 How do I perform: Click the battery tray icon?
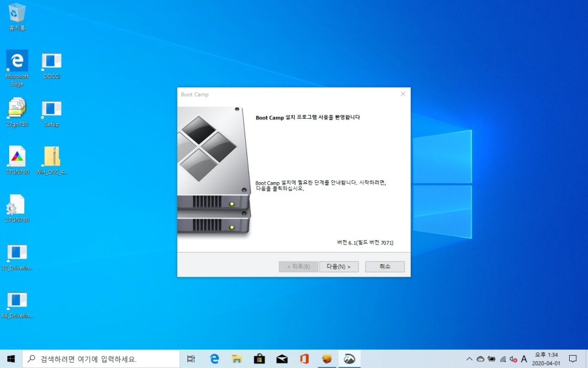tap(492, 359)
